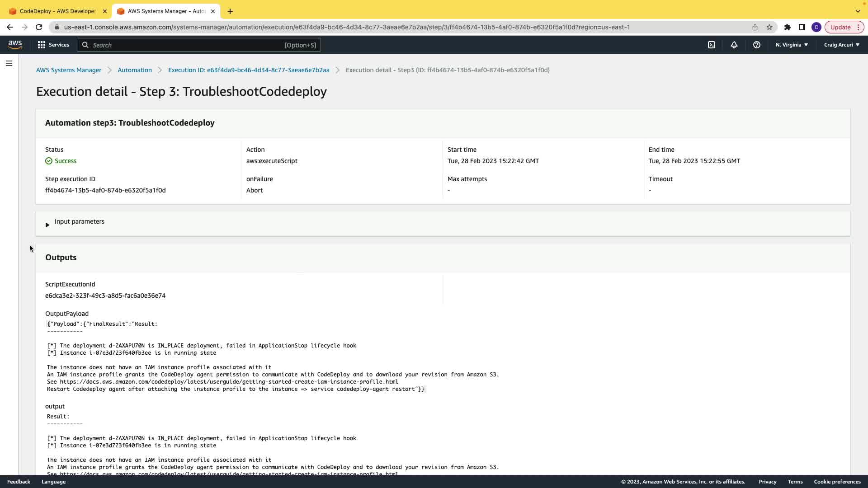The width and height of the screenshot is (868, 488).
Task: Open the Craig Arcuri account dropdown
Action: pos(841,45)
